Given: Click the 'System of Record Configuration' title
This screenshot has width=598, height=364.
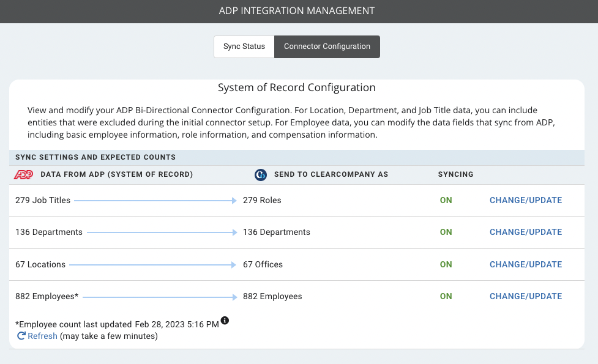Looking at the screenshot, I should coord(297,87).
